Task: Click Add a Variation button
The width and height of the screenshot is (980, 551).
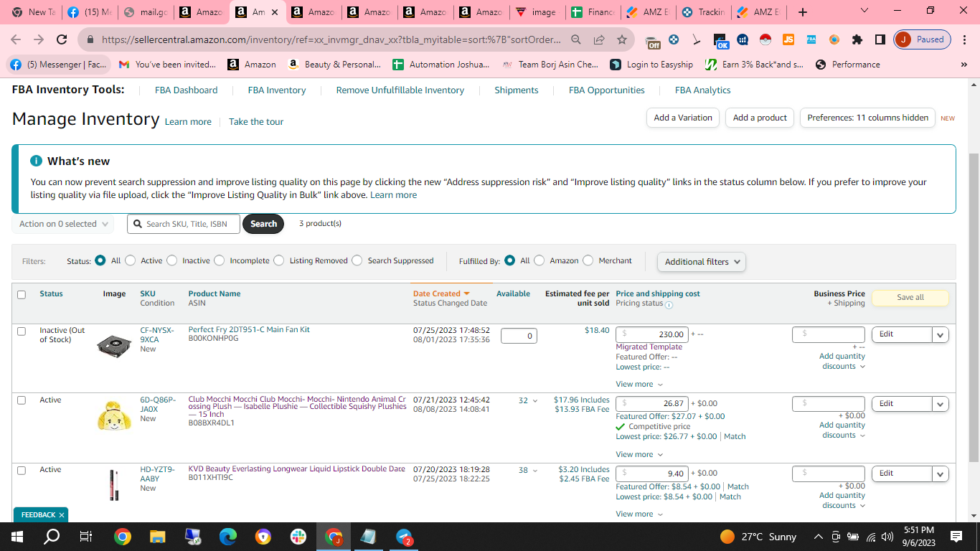Action: pyautogui.click(x=683, y=118)
